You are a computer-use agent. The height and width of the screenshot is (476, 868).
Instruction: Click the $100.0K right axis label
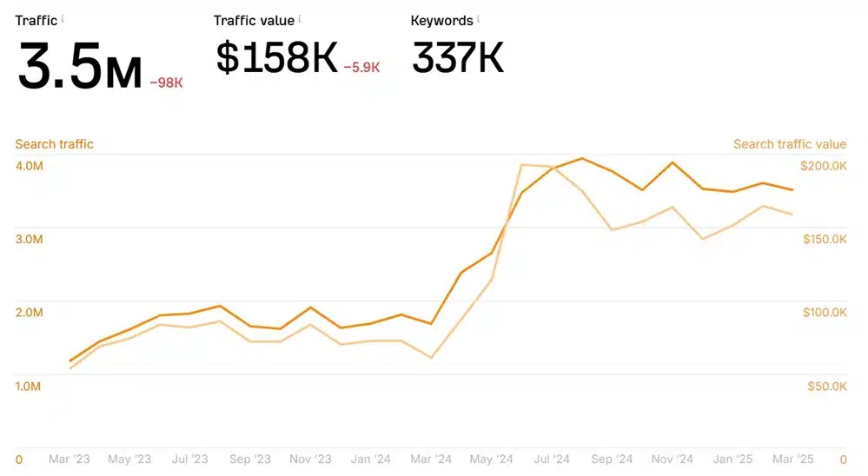823,313
